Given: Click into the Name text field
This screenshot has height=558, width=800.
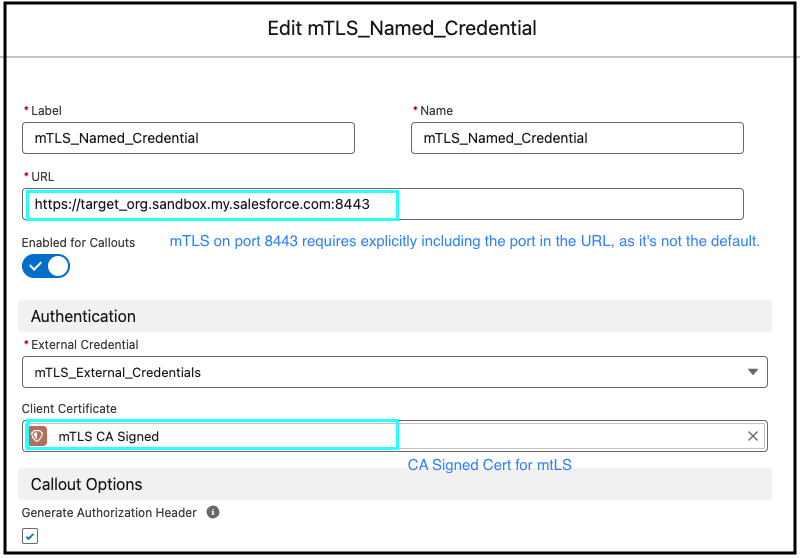Looking at the screenshot, I should pos(577,138).
